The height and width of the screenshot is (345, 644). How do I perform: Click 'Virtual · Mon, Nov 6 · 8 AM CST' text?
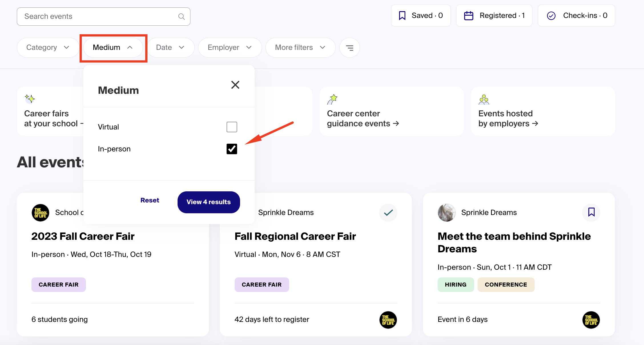[287, 255]
